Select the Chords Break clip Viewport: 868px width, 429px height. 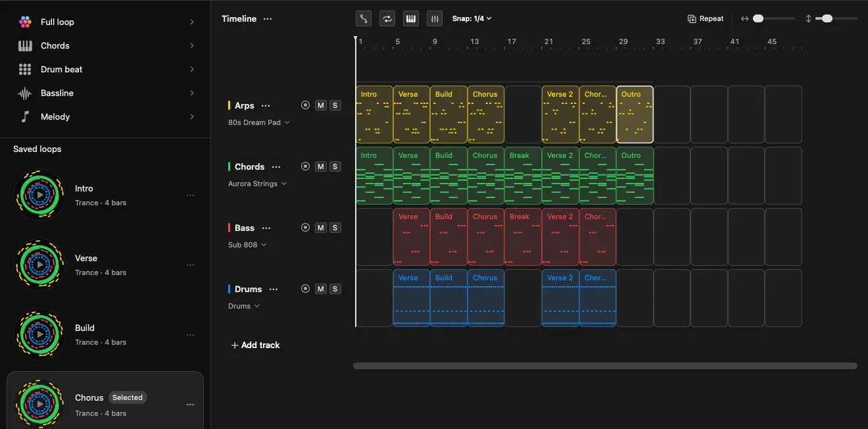523,176
